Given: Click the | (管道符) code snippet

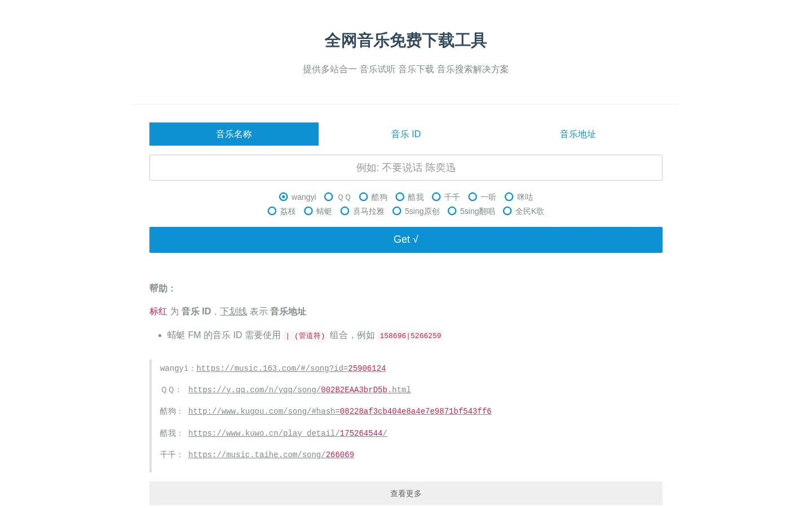Looking at the screenshot, I should pos(306,336).
